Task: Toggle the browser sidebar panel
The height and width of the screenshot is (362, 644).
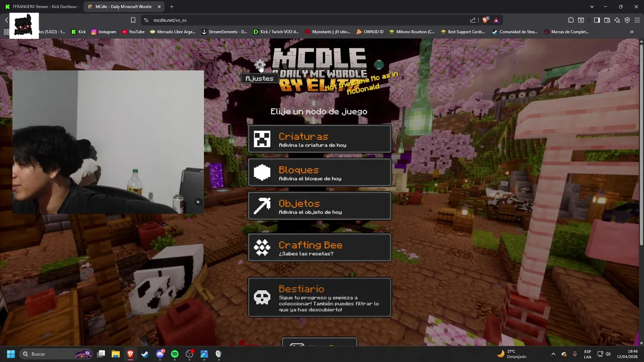Action: coord(597,20)
